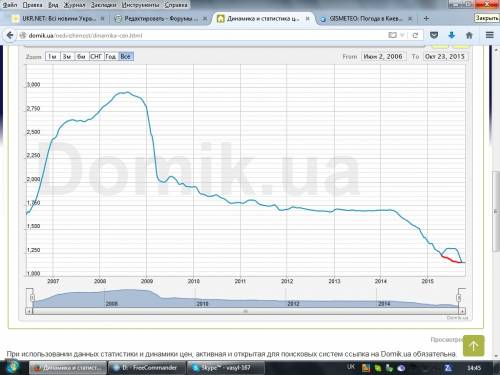Screen dimensions: 500x375
Task: Open a new tab with the plus button
Action: 426,19
